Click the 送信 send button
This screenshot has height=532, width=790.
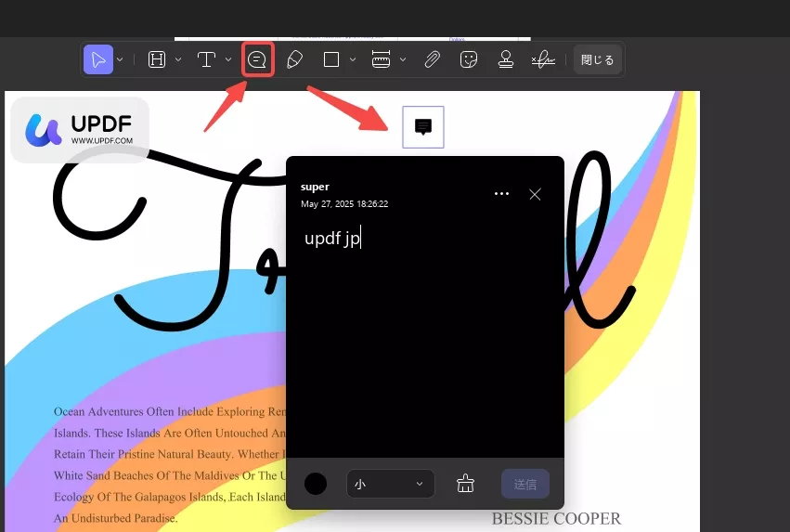[x=525, y=484]
